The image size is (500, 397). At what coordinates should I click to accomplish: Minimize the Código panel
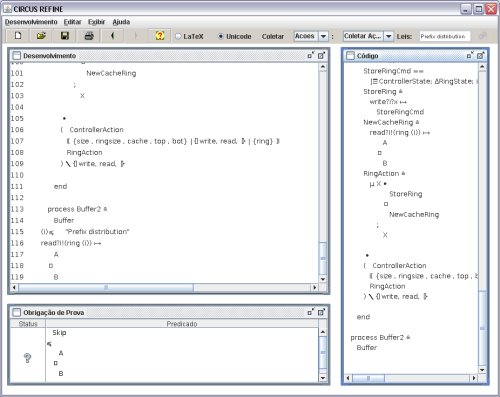(470, 55)
